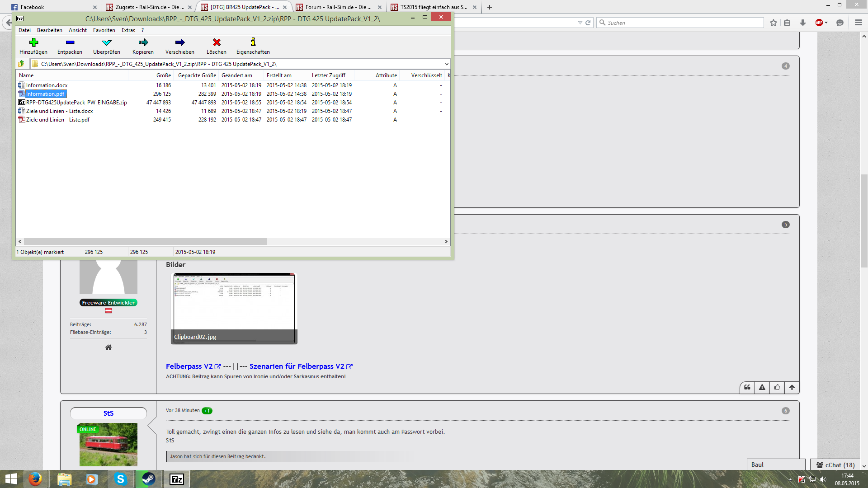Click the Hinzufügen (add) toolbar icon
The height and width of the screenshot is (488, 868).
(x=33, y=42)
